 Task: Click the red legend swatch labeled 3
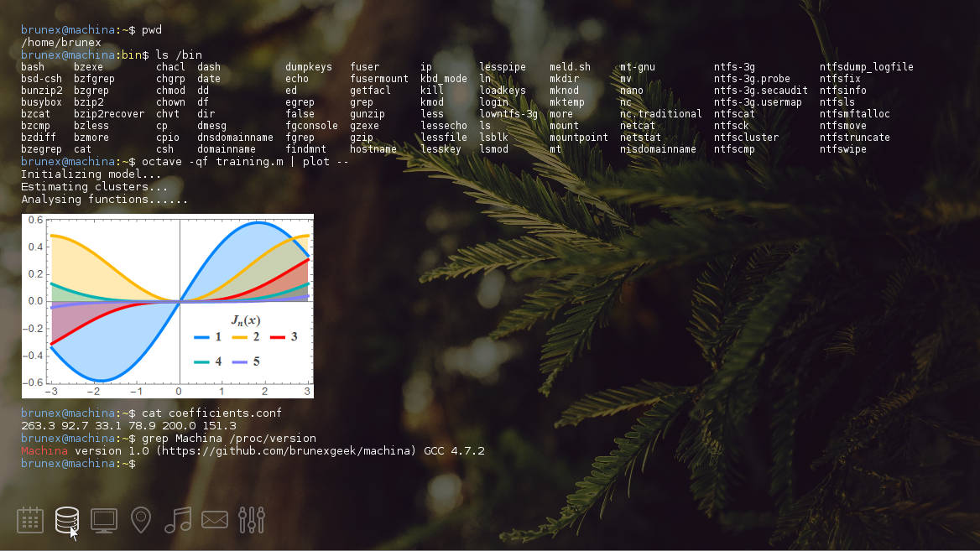(x=278, y=337)
